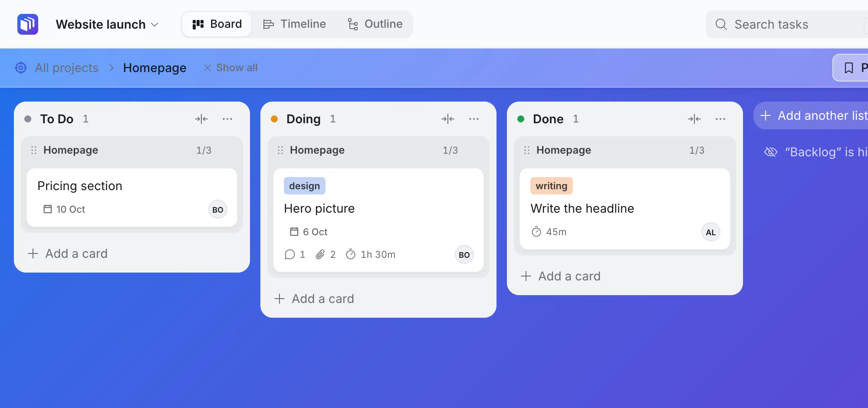Add a card to the To Do list
This screenshot has height=408, width=868.
tap(68, 253)
